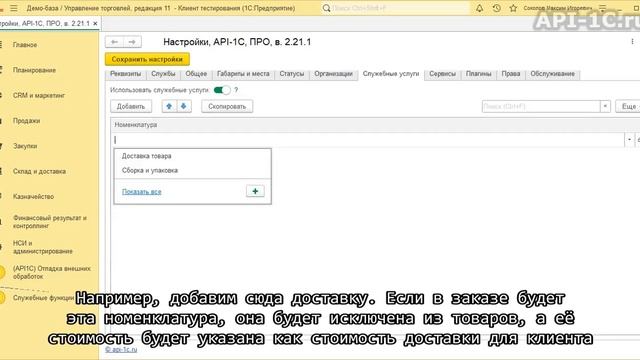
Task: Move row down with the down arrow
Action: pyautogui.click(x=184, y=106)
